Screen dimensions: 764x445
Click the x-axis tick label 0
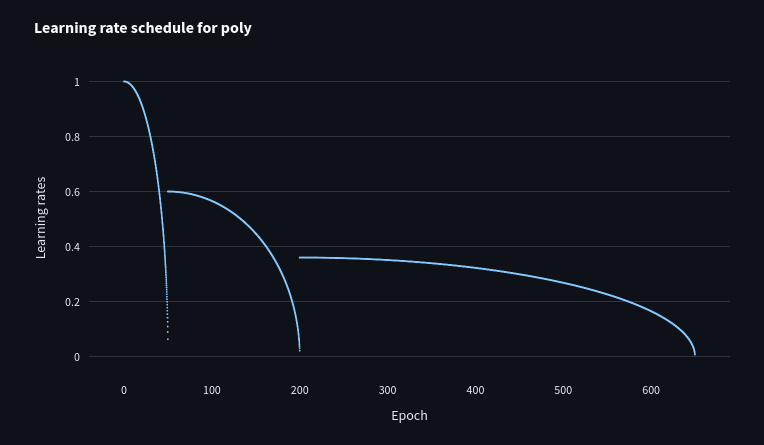tap(124, 390)
